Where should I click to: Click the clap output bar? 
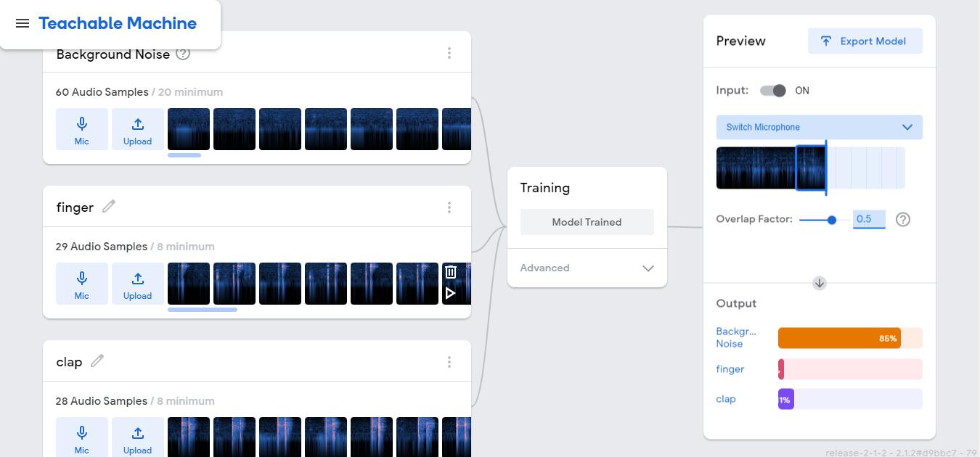[850, 399]
